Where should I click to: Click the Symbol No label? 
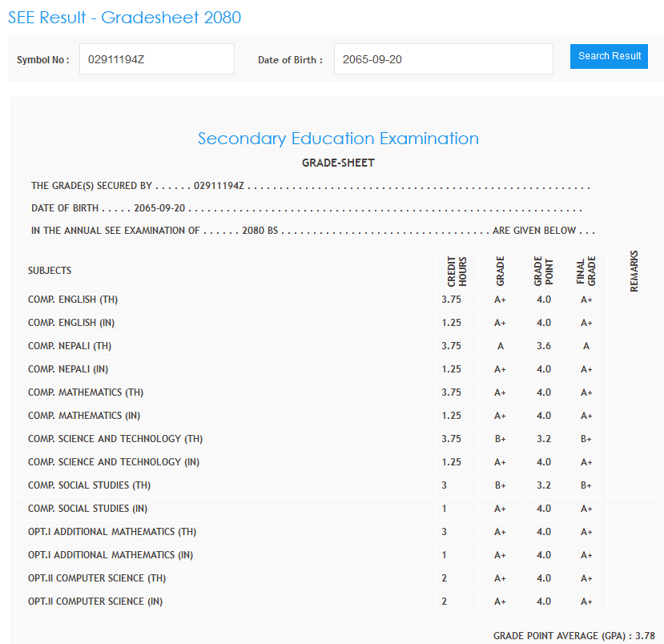[x=43, y=60]
